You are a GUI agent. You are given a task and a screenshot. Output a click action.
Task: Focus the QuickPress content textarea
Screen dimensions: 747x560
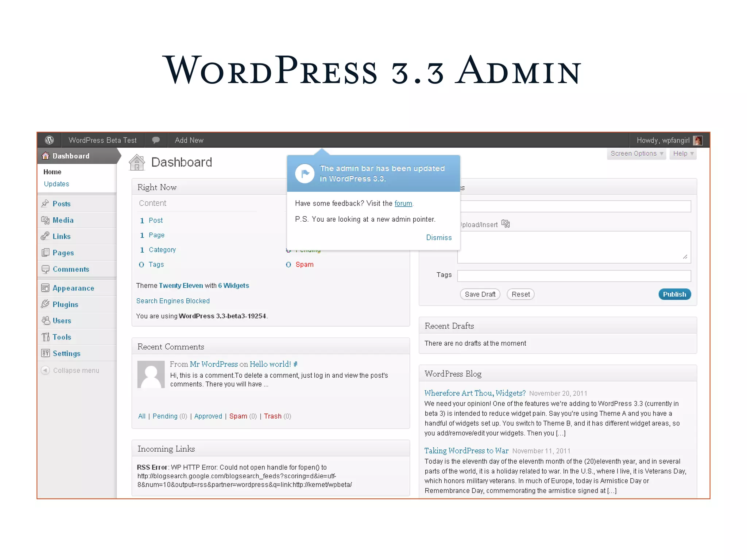574,247
